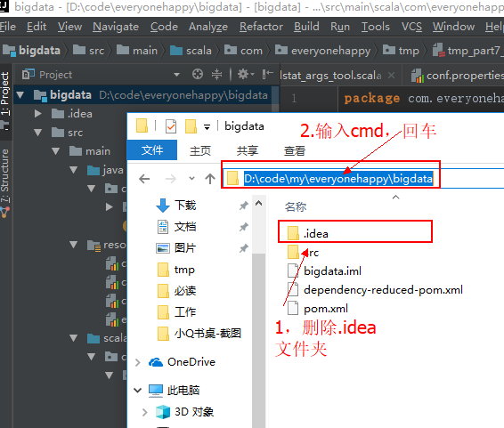Open the Edit menu
Image resolution: width=504 pixels, height=428 pixels.
click(37, 27)
